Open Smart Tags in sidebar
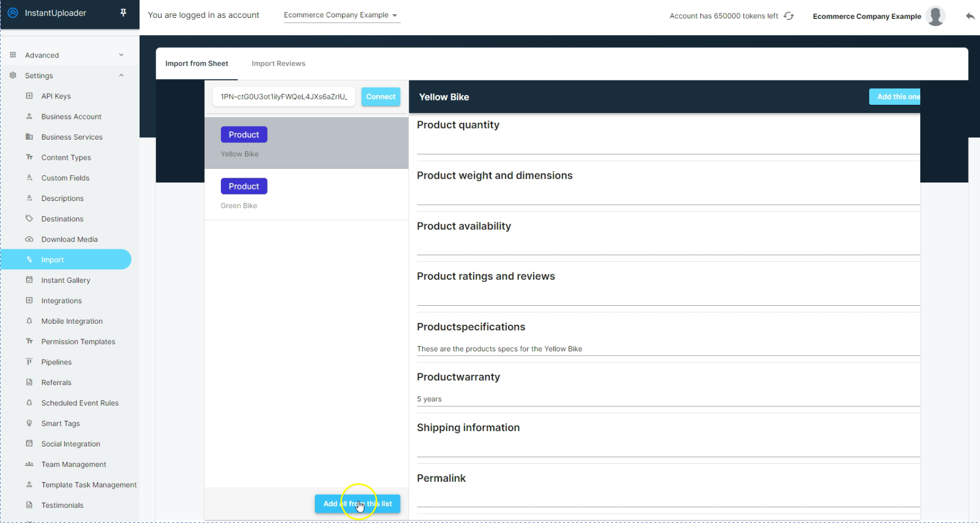 tap(60, 424)
